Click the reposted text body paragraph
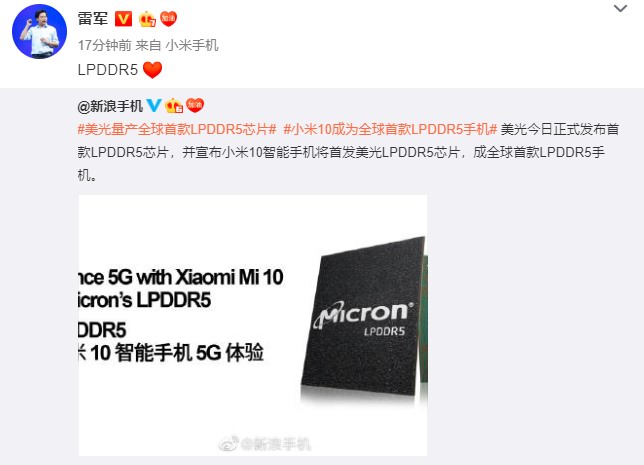The width and height of the screenshot is (644, 465). pos(348,152)
